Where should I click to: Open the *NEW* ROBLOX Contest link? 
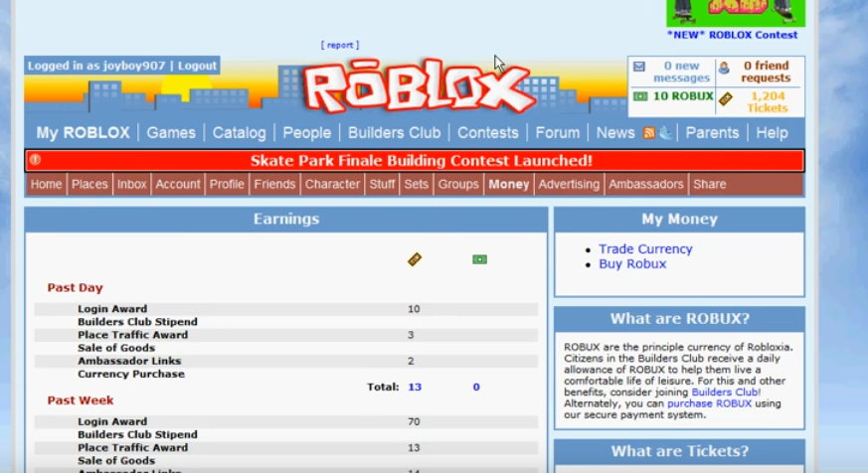(x=733, y=35)
